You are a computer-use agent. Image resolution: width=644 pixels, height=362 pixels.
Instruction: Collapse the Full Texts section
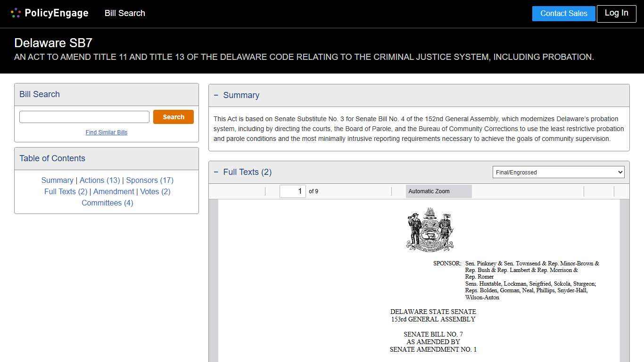click(216, 172)
